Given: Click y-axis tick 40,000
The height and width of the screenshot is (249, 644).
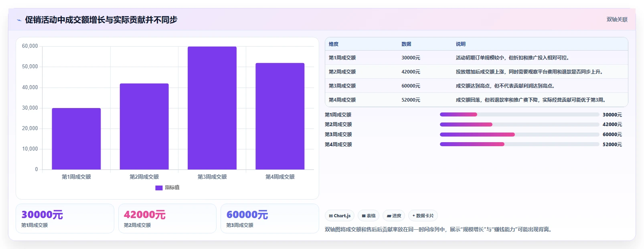Looking at the screenshot, I should tap(30, 88).
